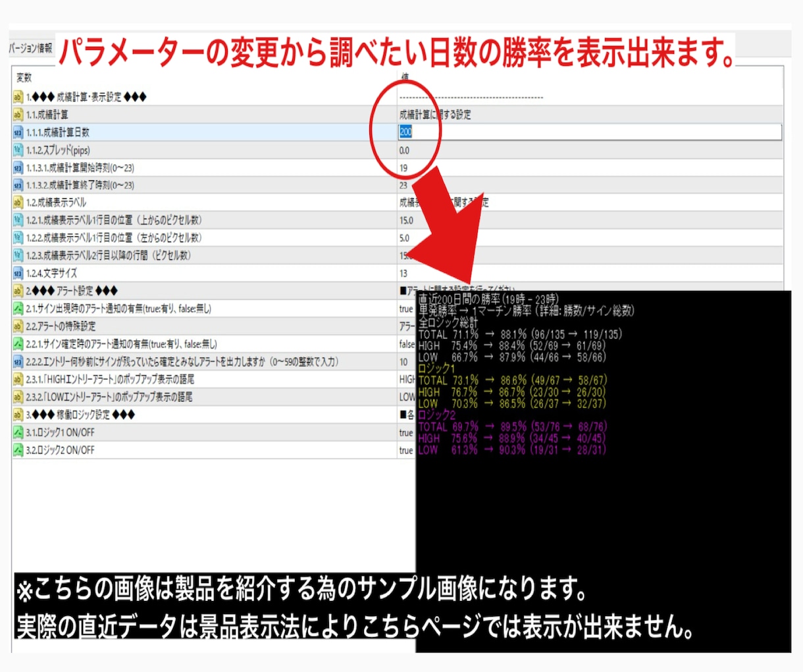The width and height of the screenshot is (803, 672).
Task: Click the string icon beside 1.1.成績計算
Action: tap(18, 115)
